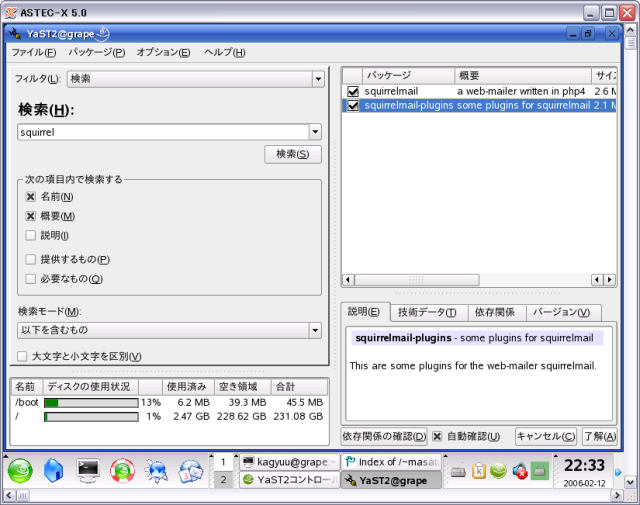Open the SUSE start menu button
This screenshot has width=640, height=505.
coord(21,470)
